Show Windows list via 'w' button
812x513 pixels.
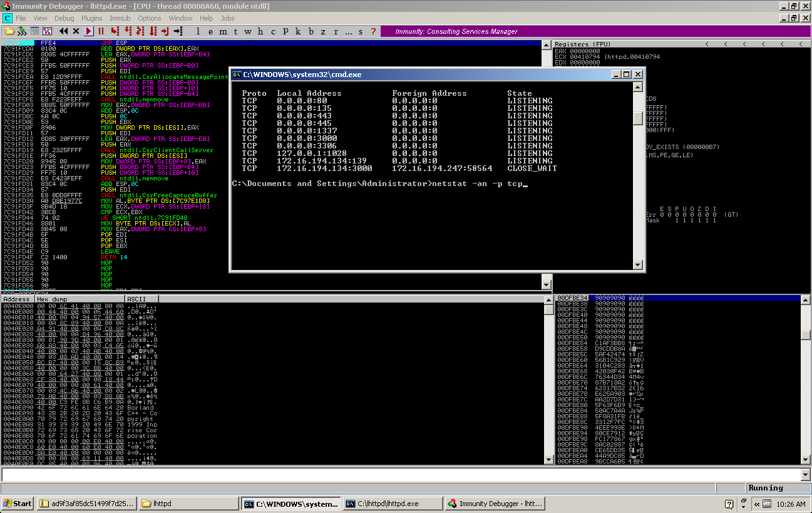248,31
